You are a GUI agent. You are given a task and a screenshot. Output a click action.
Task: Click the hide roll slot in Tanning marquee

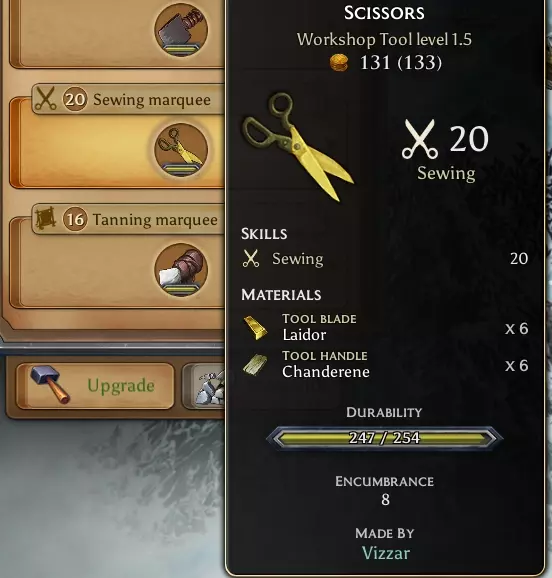point(181,269)
